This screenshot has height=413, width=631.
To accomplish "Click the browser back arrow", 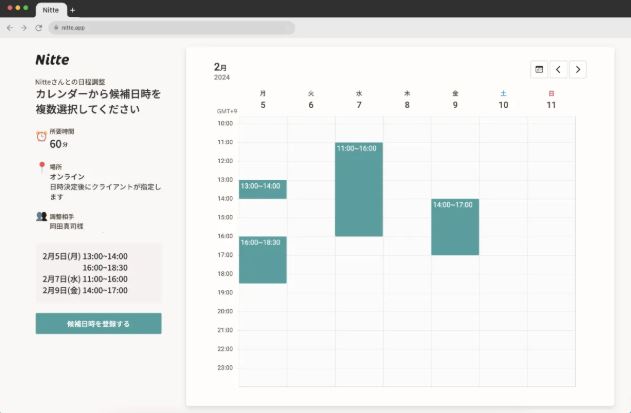I will (x=10, y=28).
